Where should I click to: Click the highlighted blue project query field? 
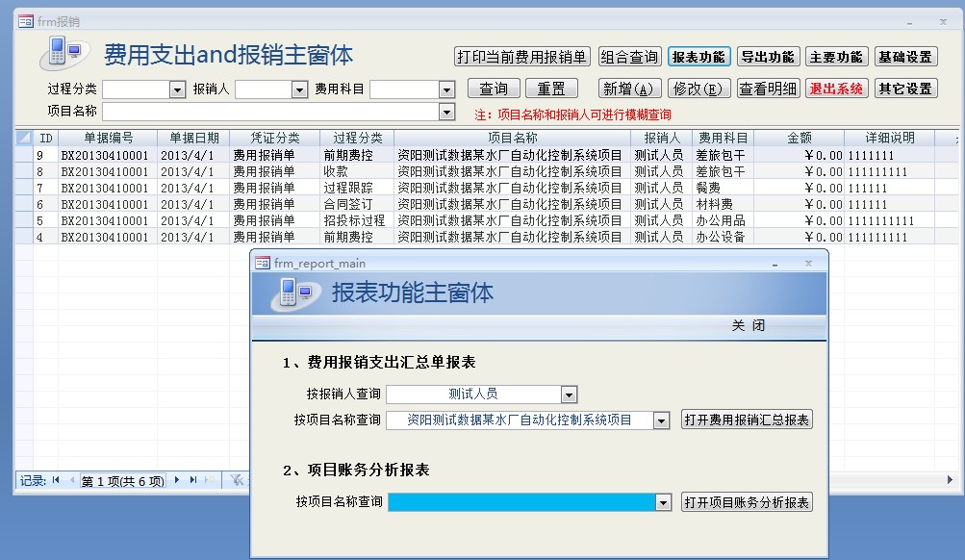pyautogui.click(x=521, y=503)
